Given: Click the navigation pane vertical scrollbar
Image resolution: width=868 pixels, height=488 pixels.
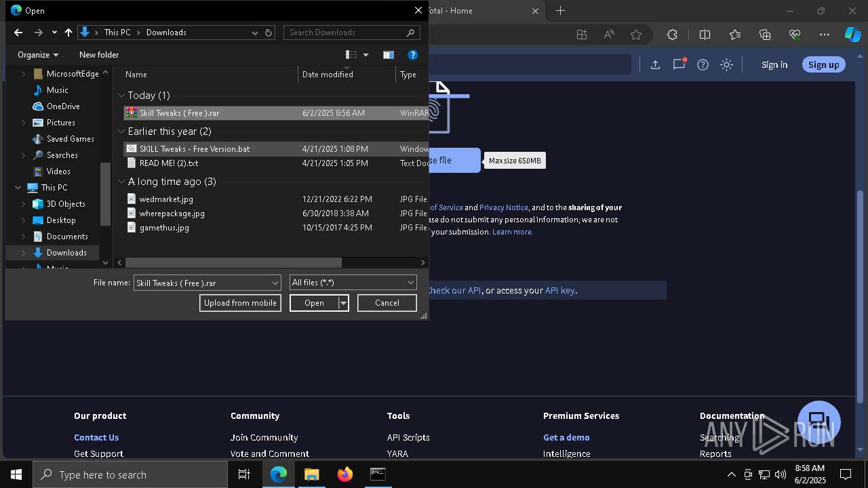Looking at the screenshot, I should point(105,194).
